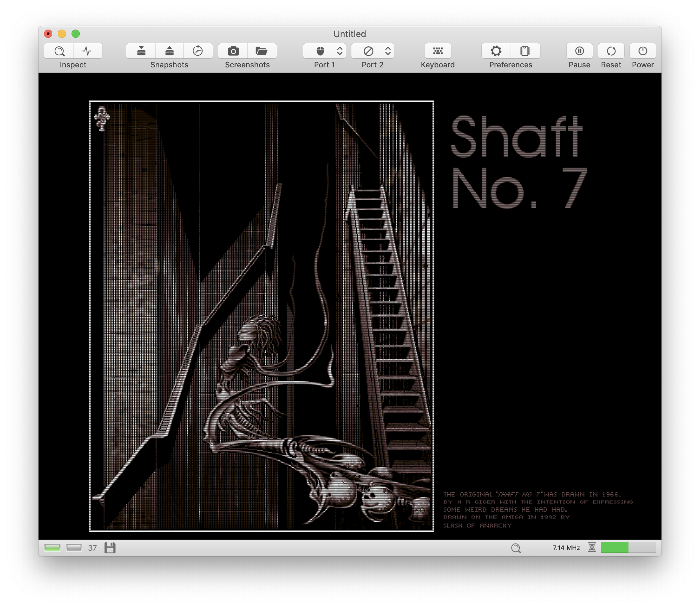
Task: Click the 'Untitled' window title
Action: pyautogui.click(x=350, y=34)
